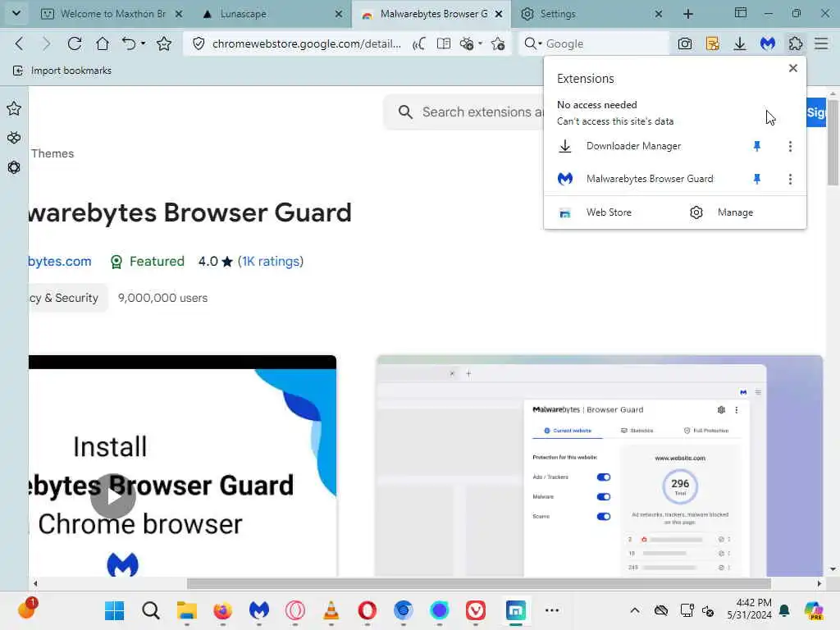Screen dimensions: 840x630
Task: Click the Downloader Manager extension icon
Action: (x=565, y=146)
